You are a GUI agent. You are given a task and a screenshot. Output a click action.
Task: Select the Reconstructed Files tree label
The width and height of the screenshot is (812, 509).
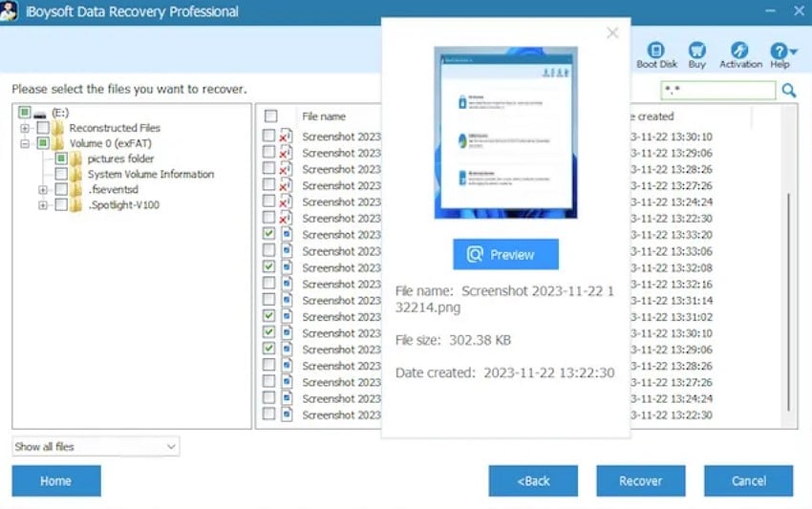(x=115, y=128)
